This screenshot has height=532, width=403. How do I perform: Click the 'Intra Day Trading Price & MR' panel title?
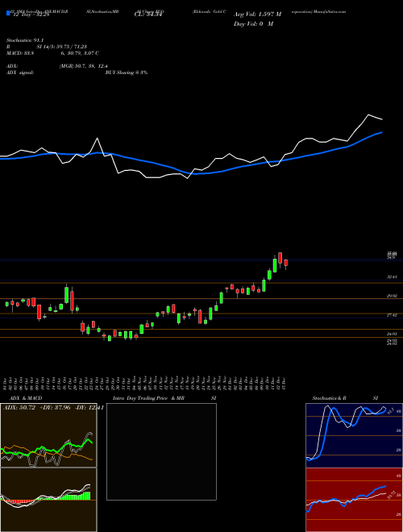[148, 398]
